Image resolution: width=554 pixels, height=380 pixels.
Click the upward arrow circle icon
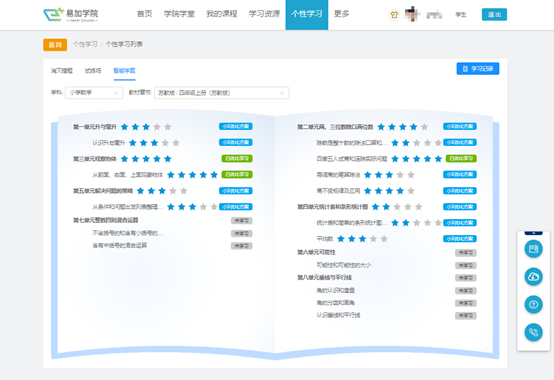coord(533,304)
